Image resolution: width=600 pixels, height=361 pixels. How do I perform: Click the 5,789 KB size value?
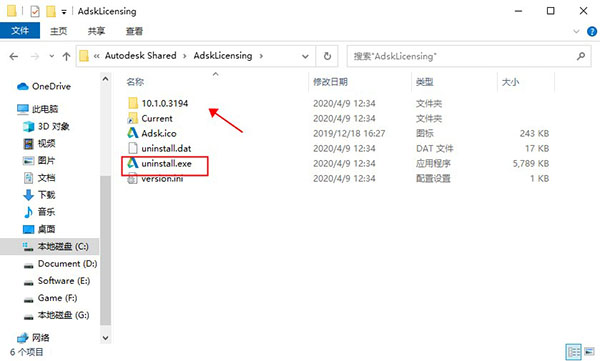(x=531, y=164)
